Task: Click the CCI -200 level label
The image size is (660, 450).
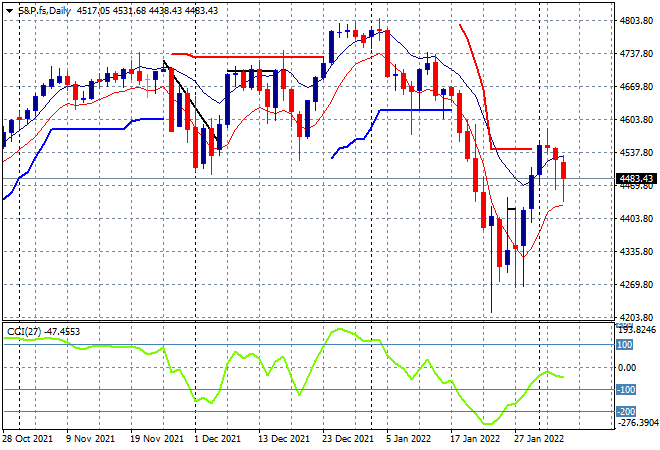Action: [626, 412]
